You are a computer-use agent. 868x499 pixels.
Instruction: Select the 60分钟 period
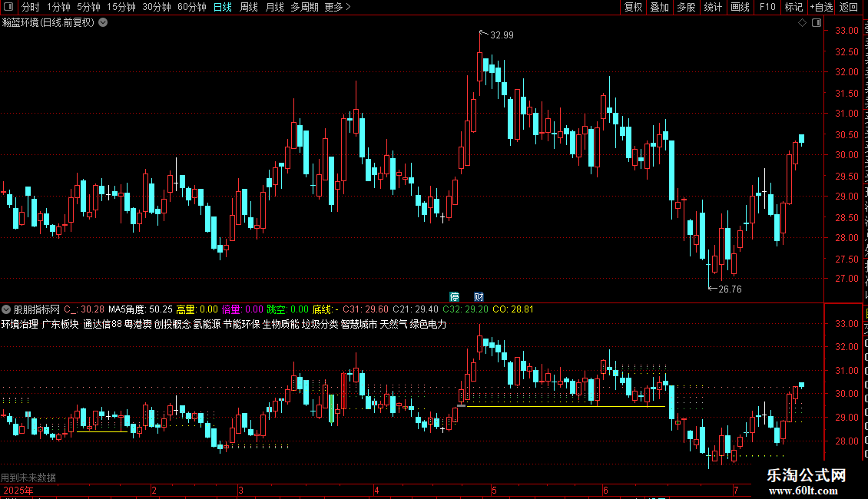192,7
